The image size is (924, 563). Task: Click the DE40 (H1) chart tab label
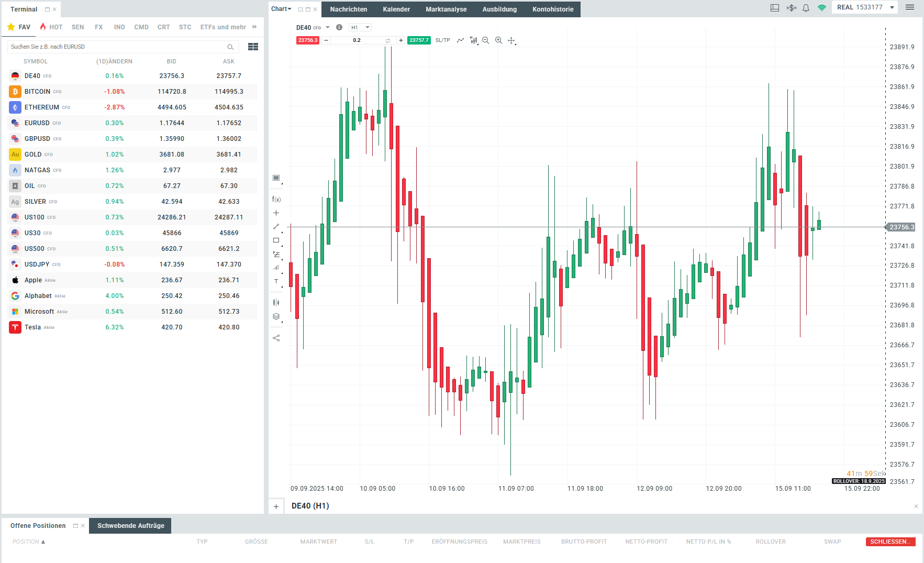(310, 506)
